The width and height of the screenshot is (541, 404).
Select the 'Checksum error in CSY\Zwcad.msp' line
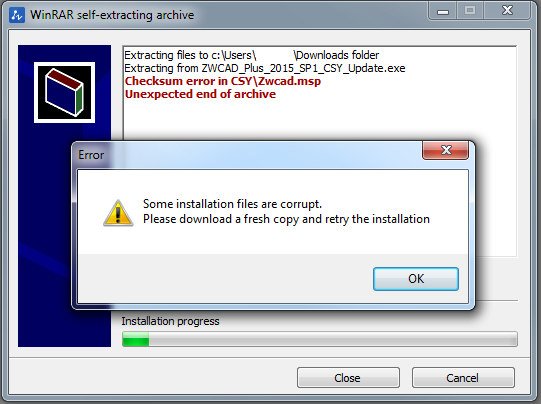(x=223, y=81)
